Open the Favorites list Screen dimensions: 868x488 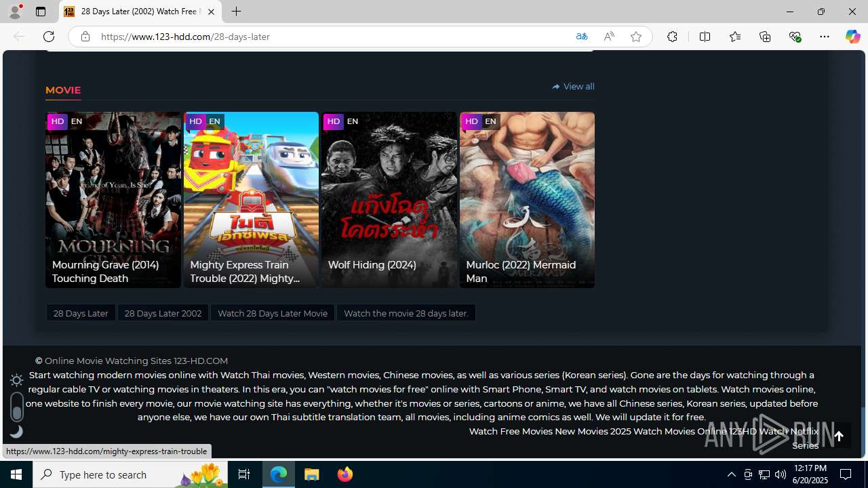click(735, 37)
